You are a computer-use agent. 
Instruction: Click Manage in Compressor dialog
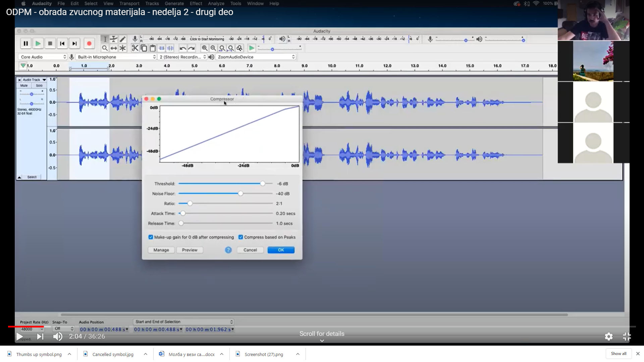[x=161, y=250]
